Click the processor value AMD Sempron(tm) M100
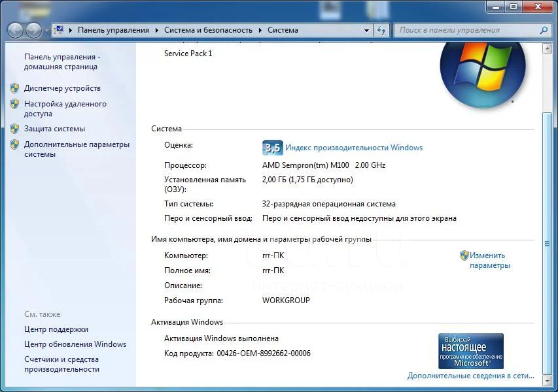The height and width of the screenshot is (392, 558). tap(305, 165)
